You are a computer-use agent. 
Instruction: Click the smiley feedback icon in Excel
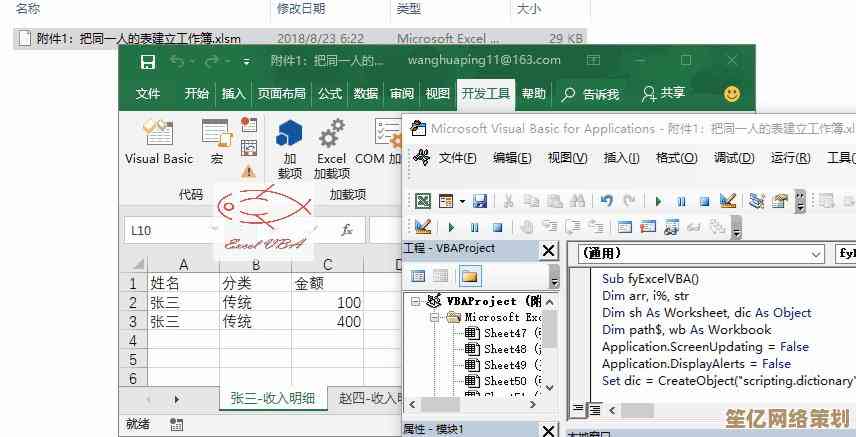pyautogui.click(x=732, y=94)
